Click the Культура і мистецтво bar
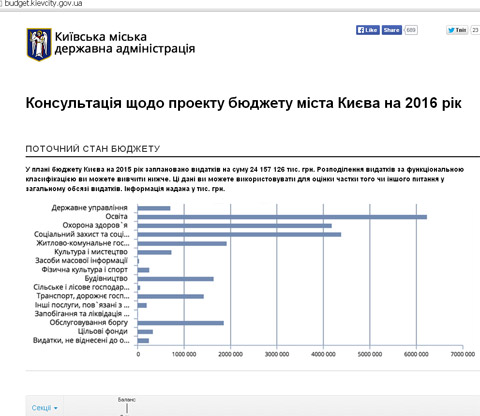Viewport: 480px width, 416px height. point(154,252)
